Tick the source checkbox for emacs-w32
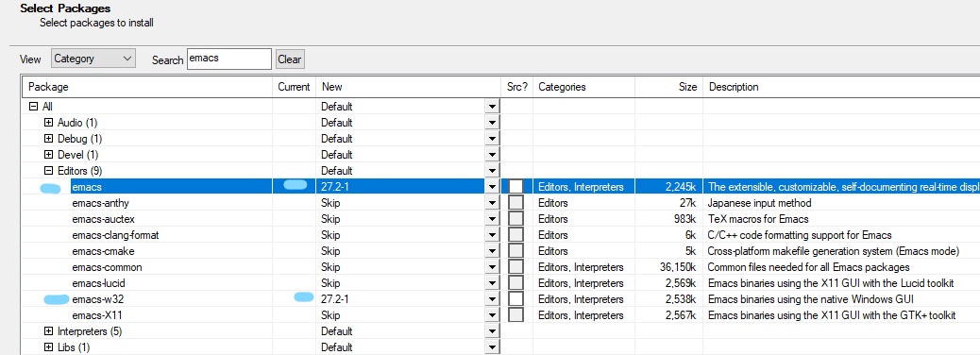Viewport: 980px width, 355px height. (x=515, y=299)
